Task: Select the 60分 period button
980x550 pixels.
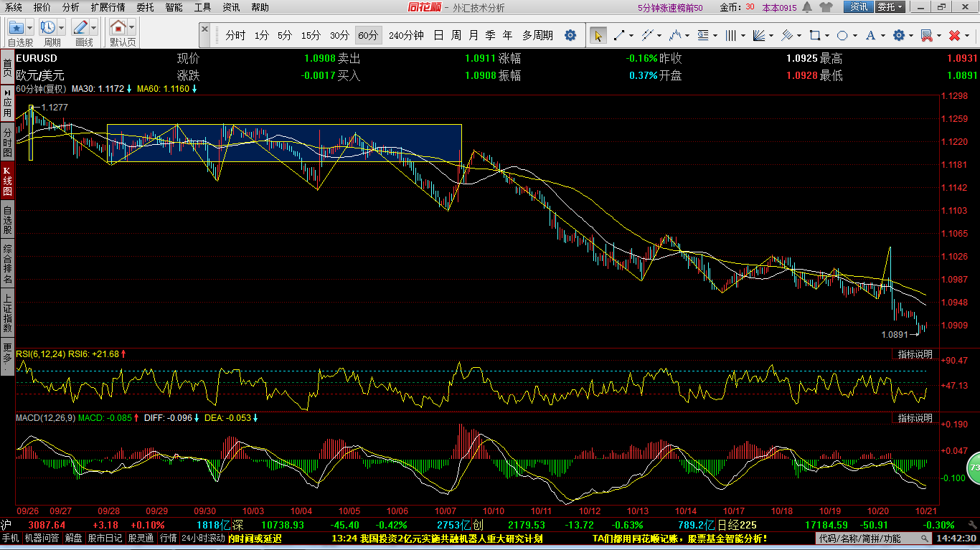Action: point(368,35)
